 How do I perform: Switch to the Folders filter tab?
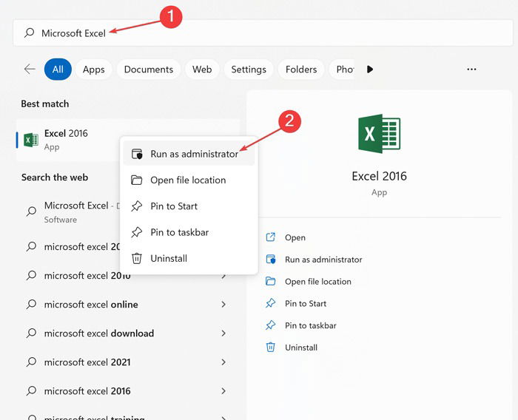[x=301, y=70]
